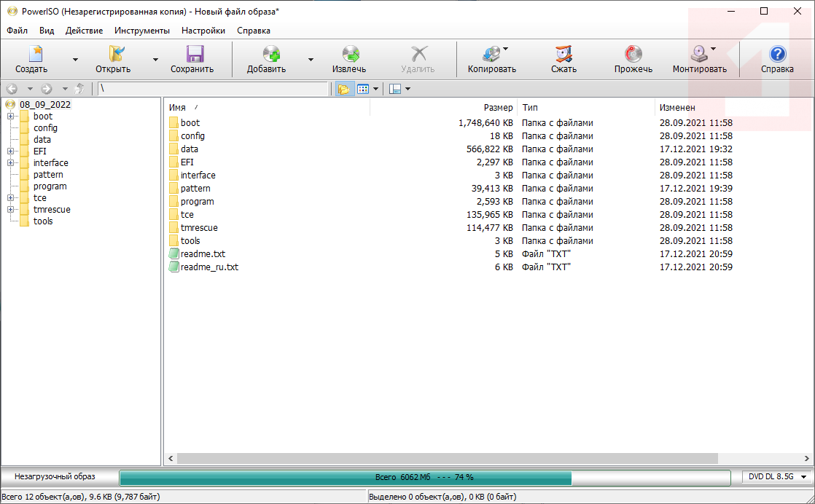Click the Сохранить (Save) floppy icon
Screen dimensions: 815x504
click(x=195, y=54)
